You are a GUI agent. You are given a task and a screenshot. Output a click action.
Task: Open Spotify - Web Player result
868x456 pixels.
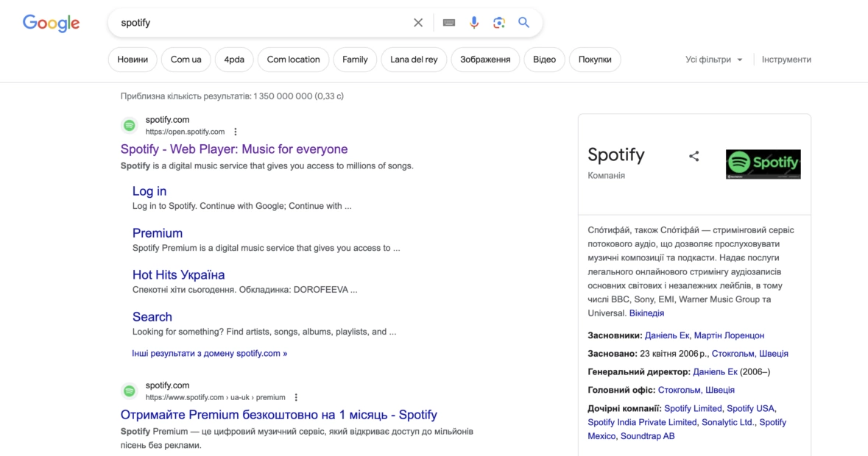pos(234,149)
